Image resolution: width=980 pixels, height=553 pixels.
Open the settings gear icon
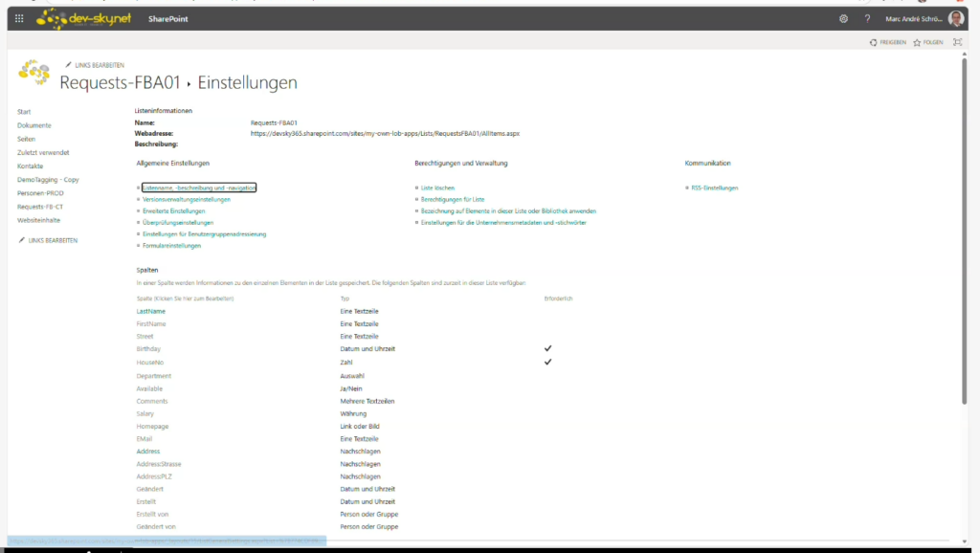[843, 19]
